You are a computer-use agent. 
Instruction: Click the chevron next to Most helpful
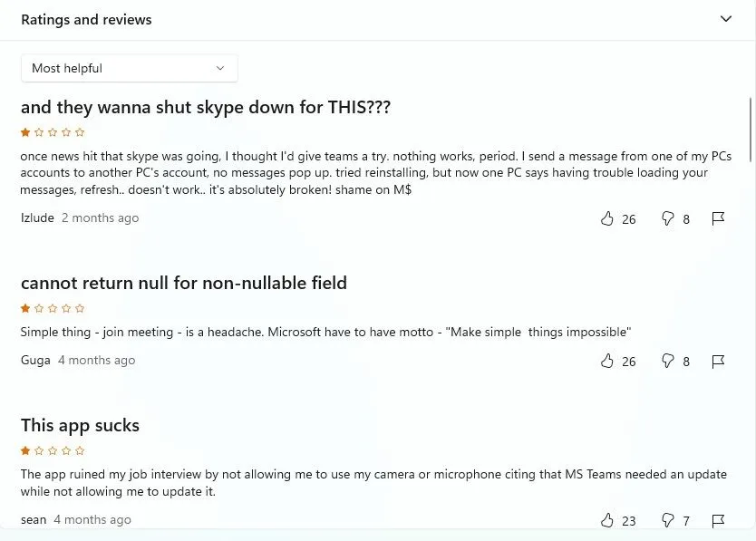tap(219, 68)
